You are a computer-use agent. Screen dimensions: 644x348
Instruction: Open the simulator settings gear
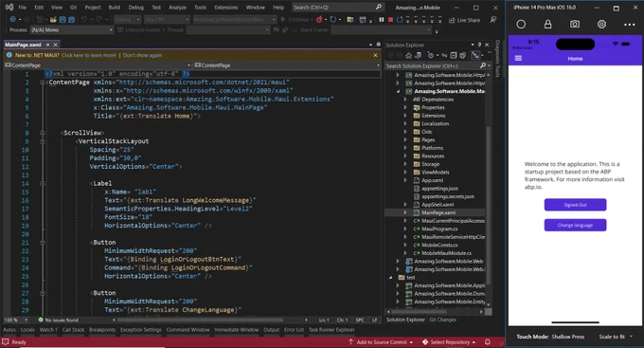[601, 25]
